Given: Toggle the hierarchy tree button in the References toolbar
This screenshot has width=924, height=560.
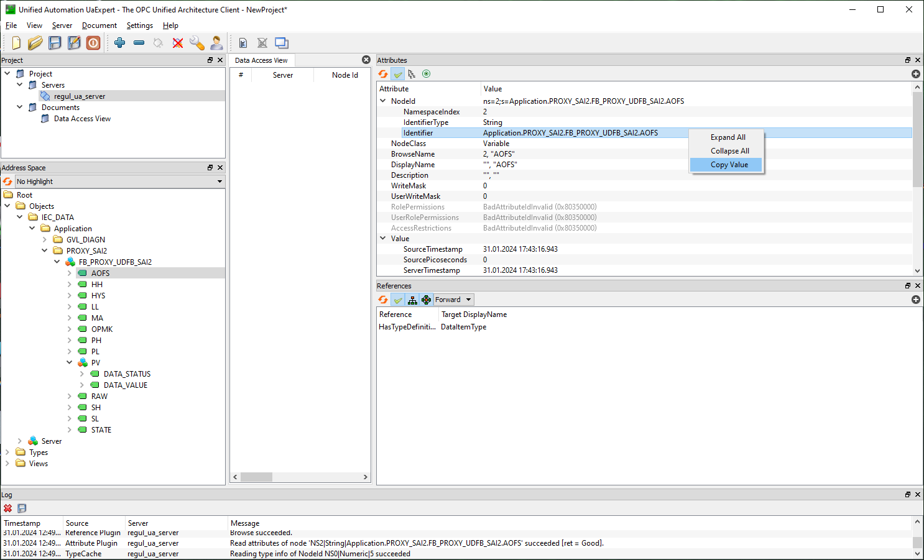Looking at the screenshot, I should [412, 300].
